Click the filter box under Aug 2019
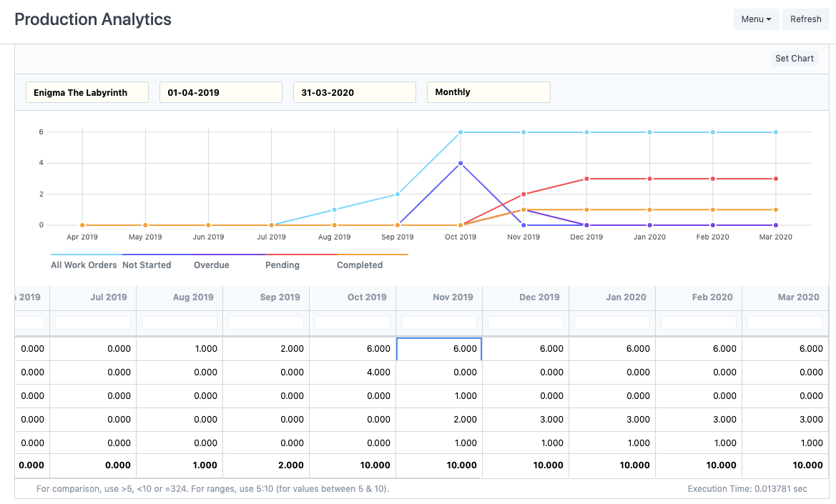 180,323
